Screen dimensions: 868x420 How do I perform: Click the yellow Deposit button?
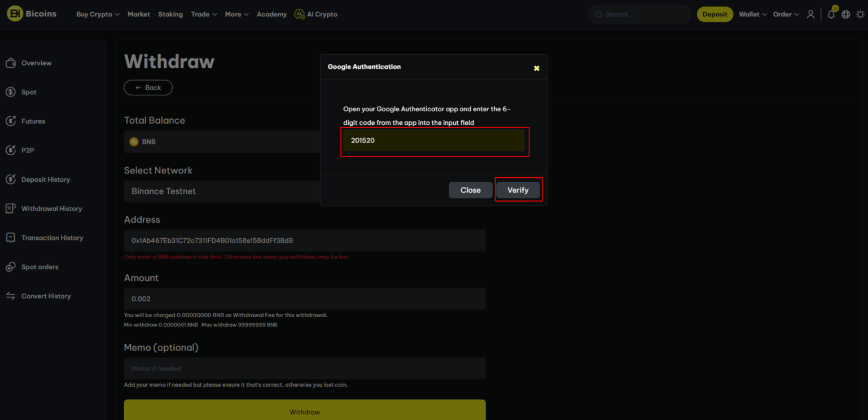pos(714,14)
